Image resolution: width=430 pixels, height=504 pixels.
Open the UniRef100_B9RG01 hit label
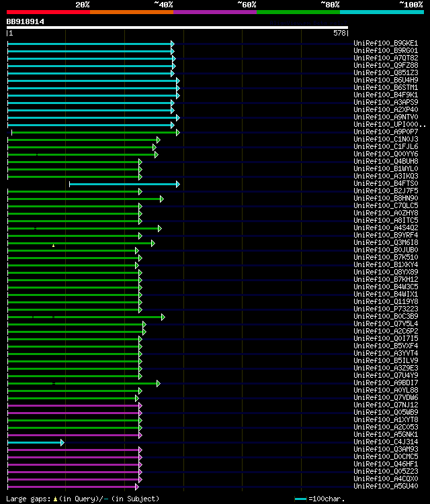click(x=386, y=50)
